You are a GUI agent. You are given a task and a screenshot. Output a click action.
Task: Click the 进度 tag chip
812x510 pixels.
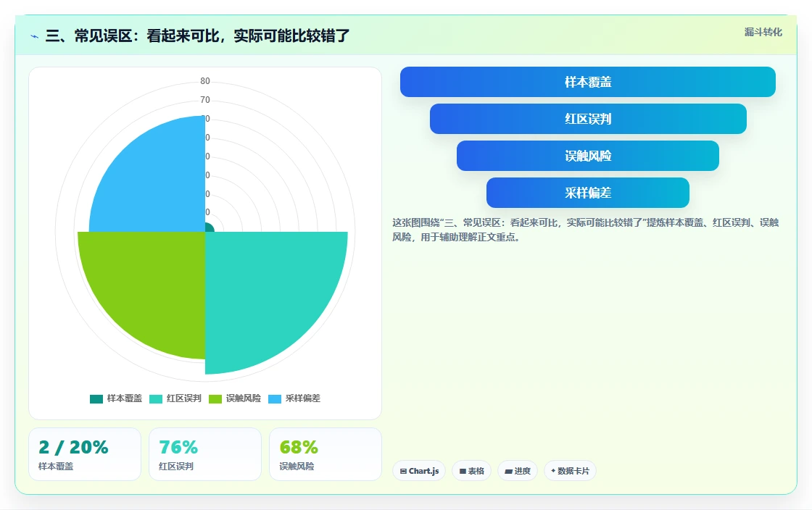click(518, 471)
